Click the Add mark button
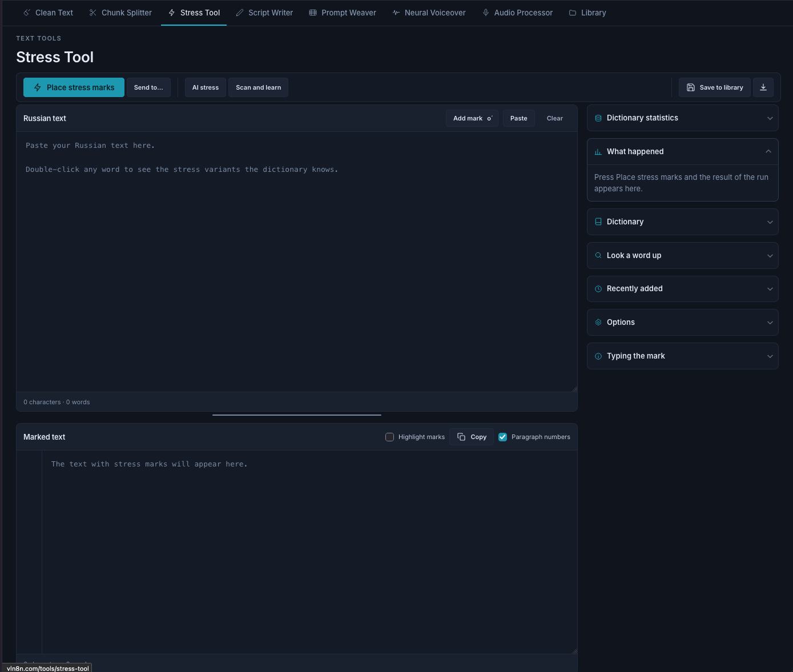 click(472, 118)
